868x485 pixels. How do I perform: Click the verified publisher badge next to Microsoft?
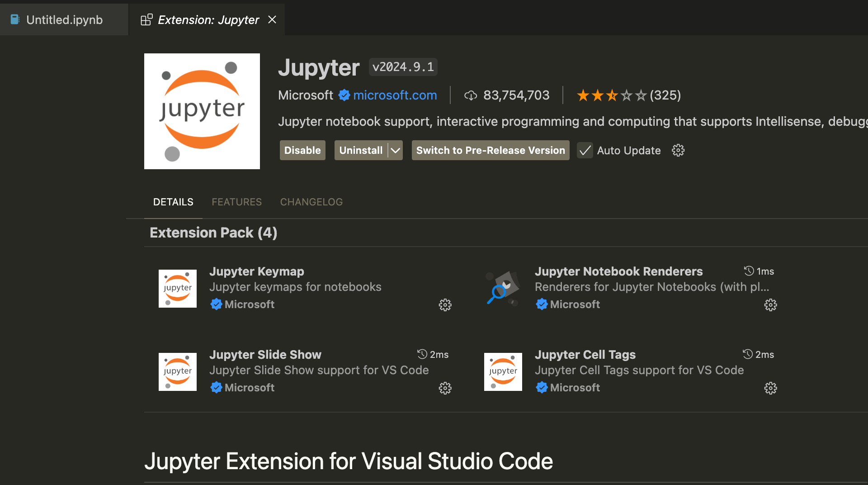(x=344, y=95)
